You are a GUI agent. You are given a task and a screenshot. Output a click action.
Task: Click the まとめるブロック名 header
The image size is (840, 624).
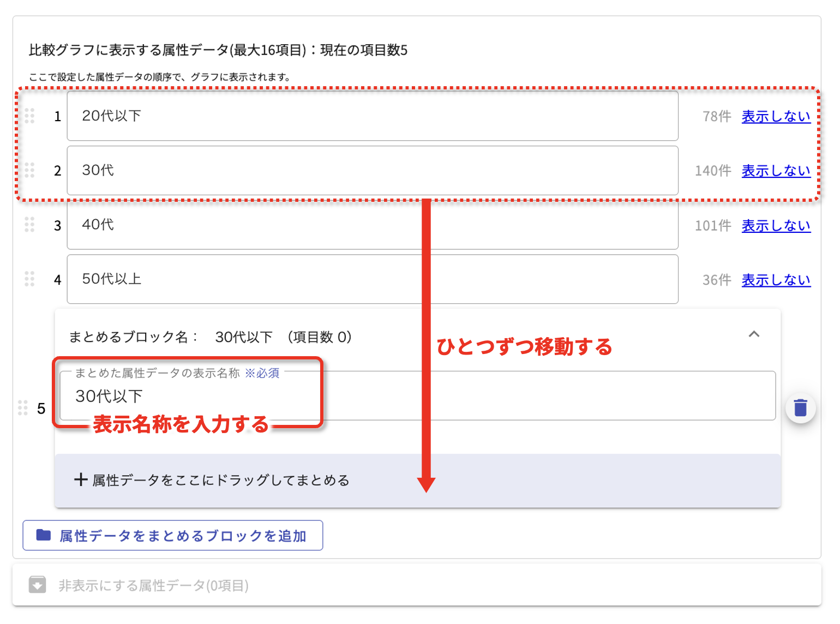[x=210, y=337]
